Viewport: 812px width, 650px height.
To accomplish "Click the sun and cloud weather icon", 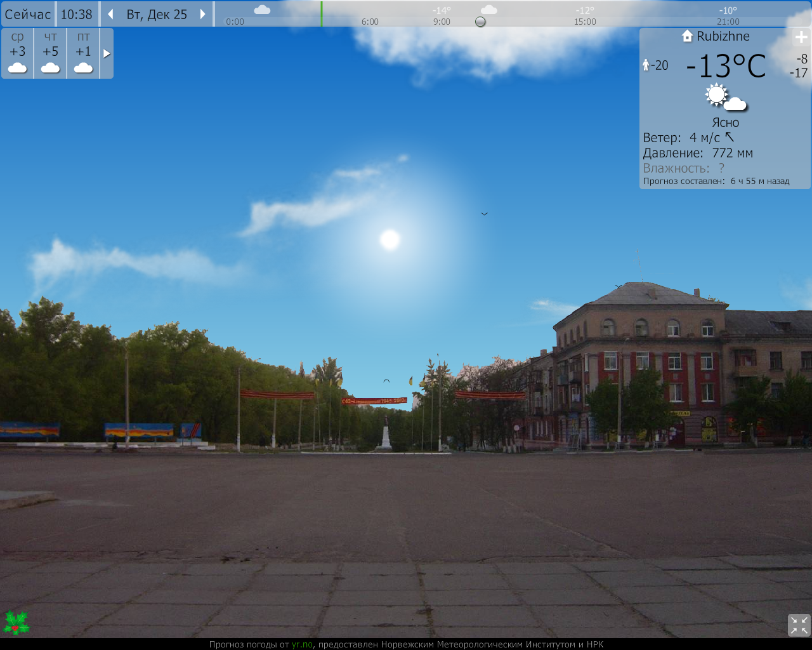I will [x=725, y=98].
